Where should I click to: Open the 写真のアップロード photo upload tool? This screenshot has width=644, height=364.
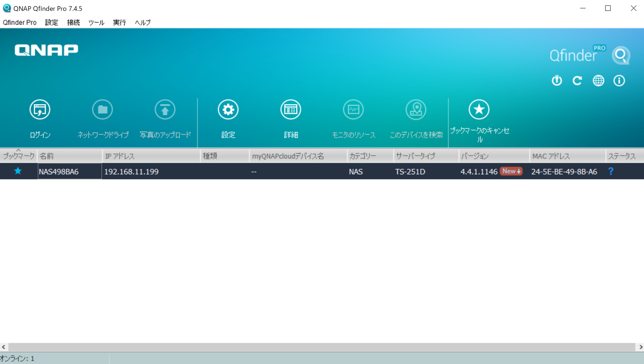pyautogui.click(x=165, y=109)
